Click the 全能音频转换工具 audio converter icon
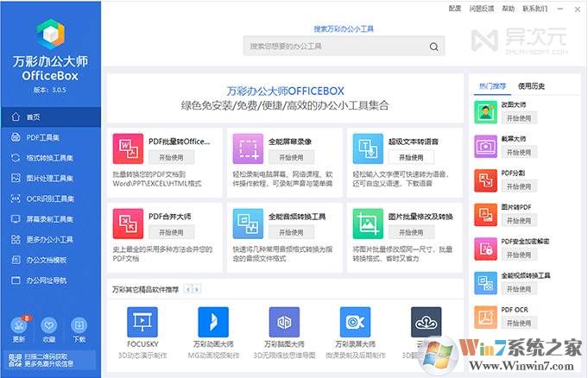The width and height of the screenshot is (588, 378). point(249,224)
